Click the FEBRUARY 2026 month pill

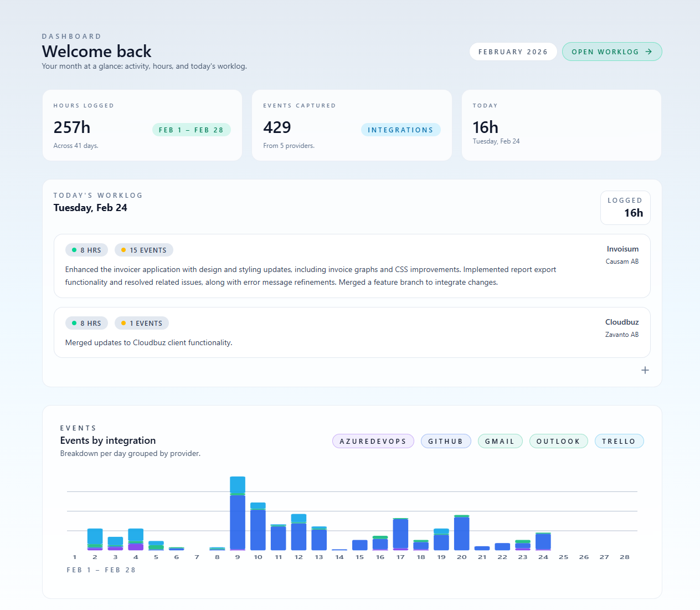513,52
